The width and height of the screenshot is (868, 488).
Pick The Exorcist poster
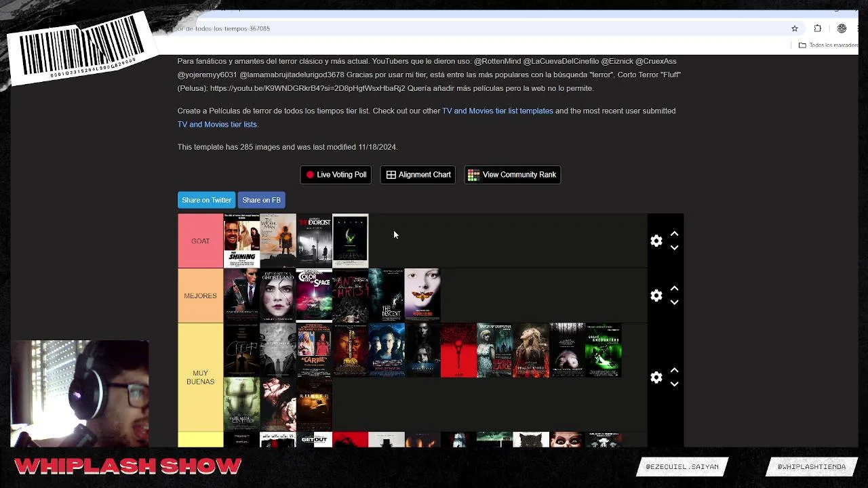pyautogui.click(x=314, y=241)
